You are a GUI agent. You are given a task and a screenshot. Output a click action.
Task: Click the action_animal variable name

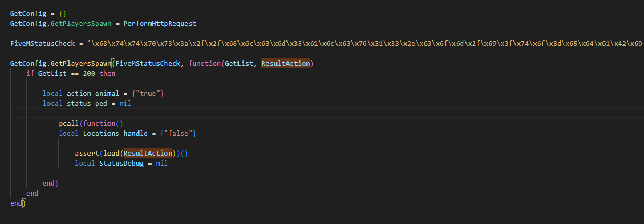click(x=93, y=93)
